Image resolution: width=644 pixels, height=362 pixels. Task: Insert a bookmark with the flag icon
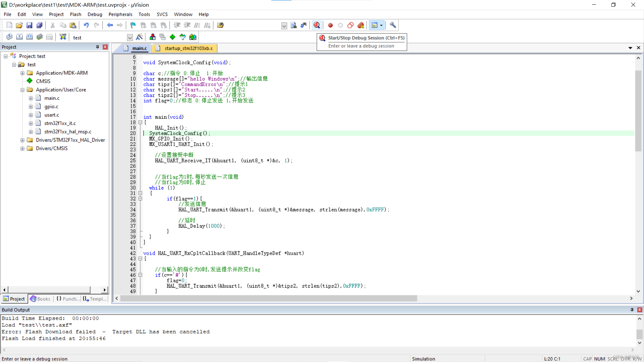tap(133, 25)
